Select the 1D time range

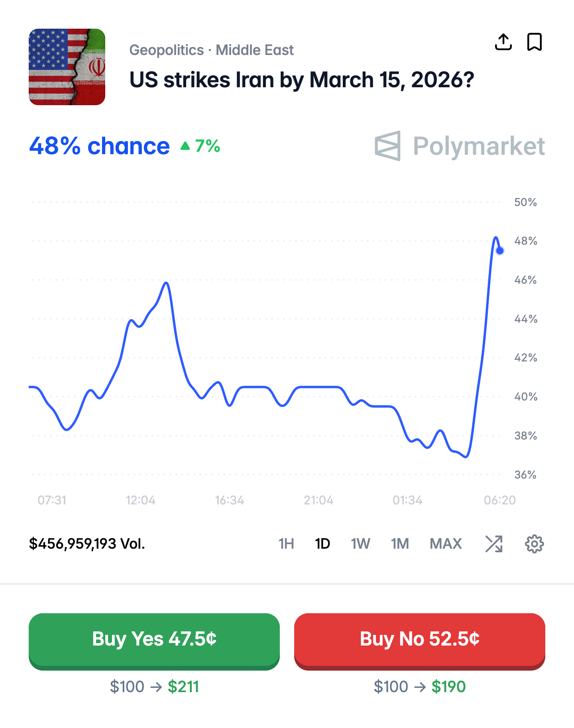(x=322, y=544)
